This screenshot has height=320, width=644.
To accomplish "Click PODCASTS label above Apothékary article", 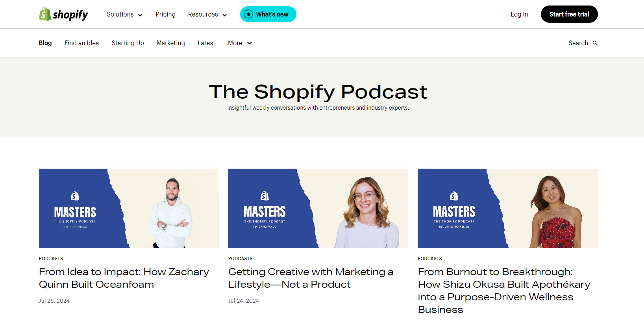I will (x=430, y=259).
